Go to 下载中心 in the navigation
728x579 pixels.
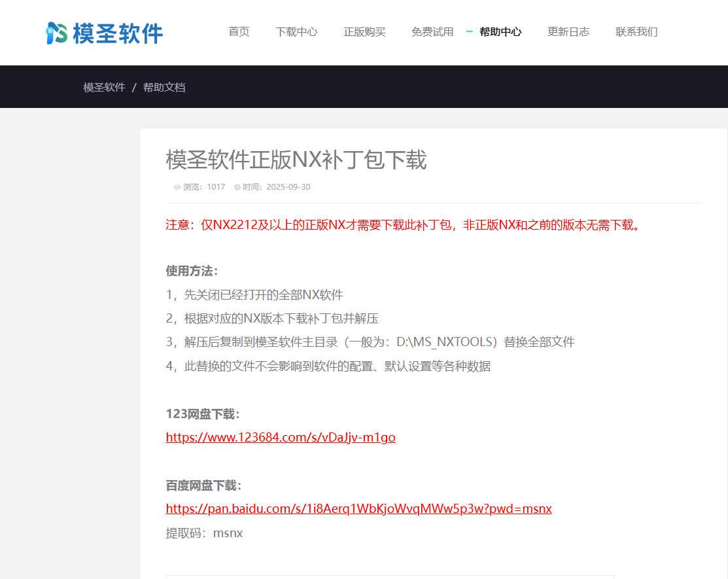296,32
